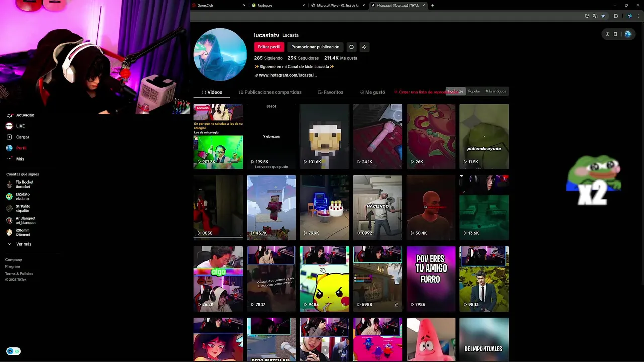This screenshot has height=362, width=644.
Task: Switch to the Videos tab
Action: coord(212,92)
